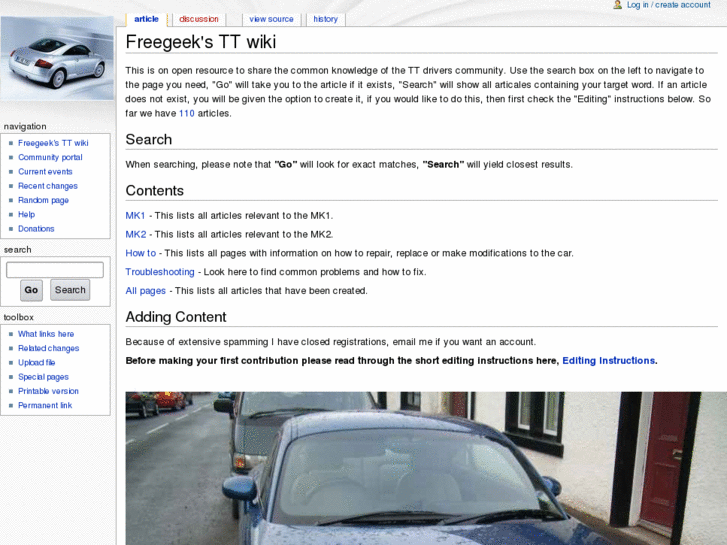Focus the sidebar search input box
The width and height of the screenshot is (727, 545).
tap(55, 269)
